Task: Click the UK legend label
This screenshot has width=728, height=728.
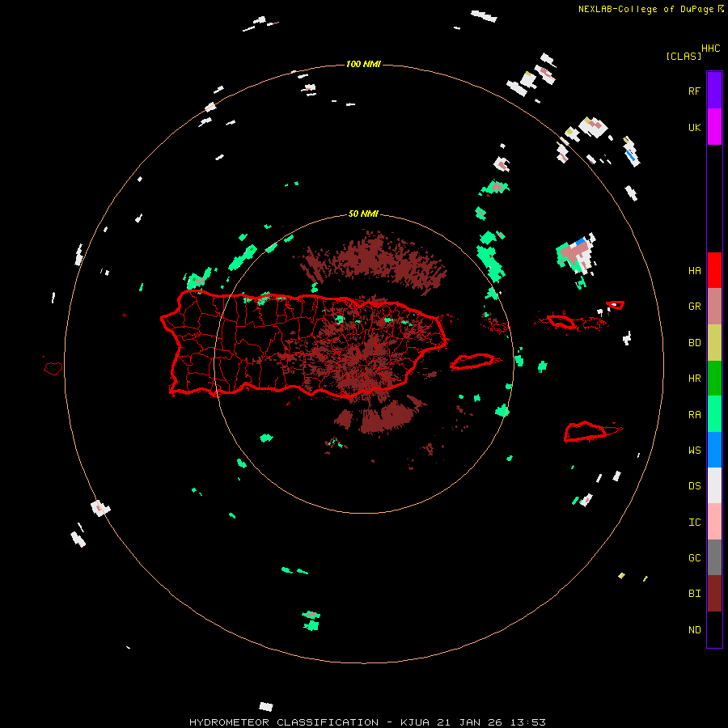Action: 694,127
